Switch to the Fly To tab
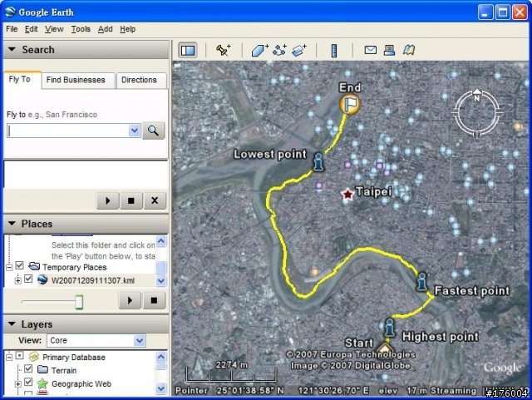 tap(22, 80)
